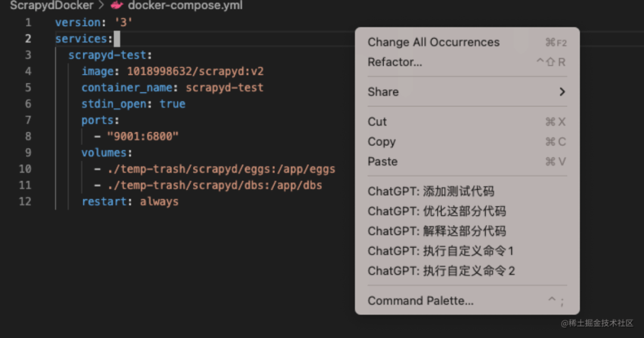Expand the Share submenu arrow
644x338 pixels.
562,92
